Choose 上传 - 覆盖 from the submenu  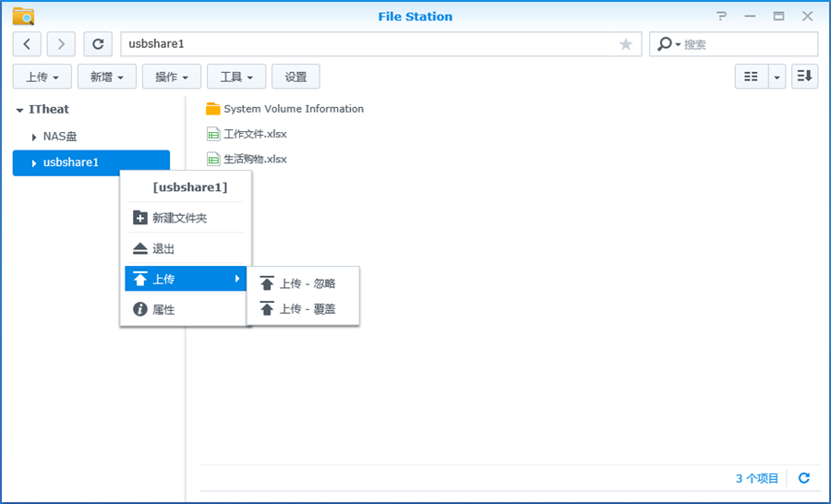[x=307, y=309]
